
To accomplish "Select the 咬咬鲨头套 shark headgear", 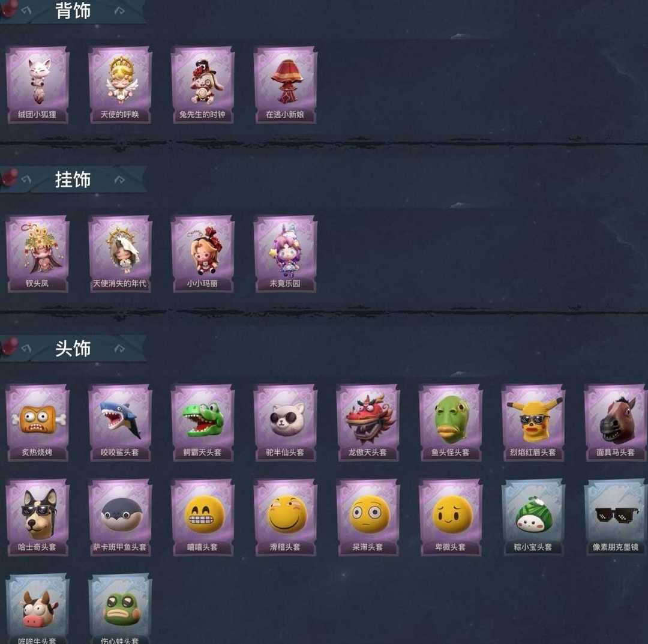I will tap(120, 423).
